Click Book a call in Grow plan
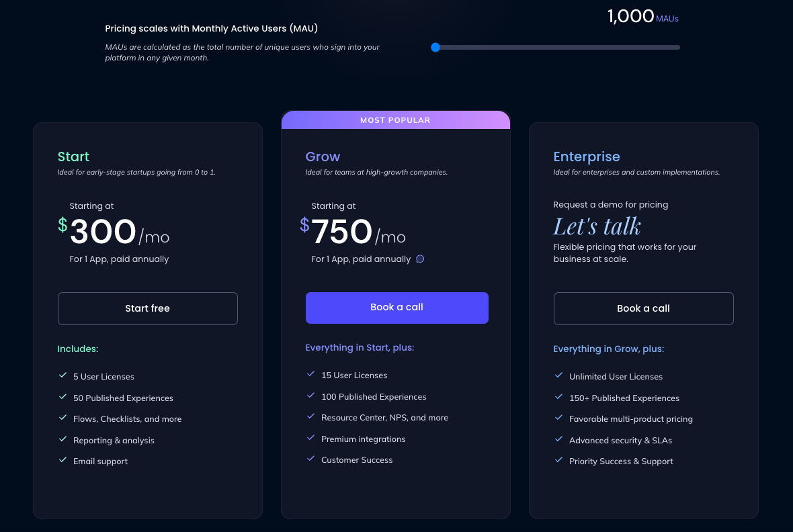The height and width of the screenshot is (532, 793). pyautogui.click(x=397, y=308)
